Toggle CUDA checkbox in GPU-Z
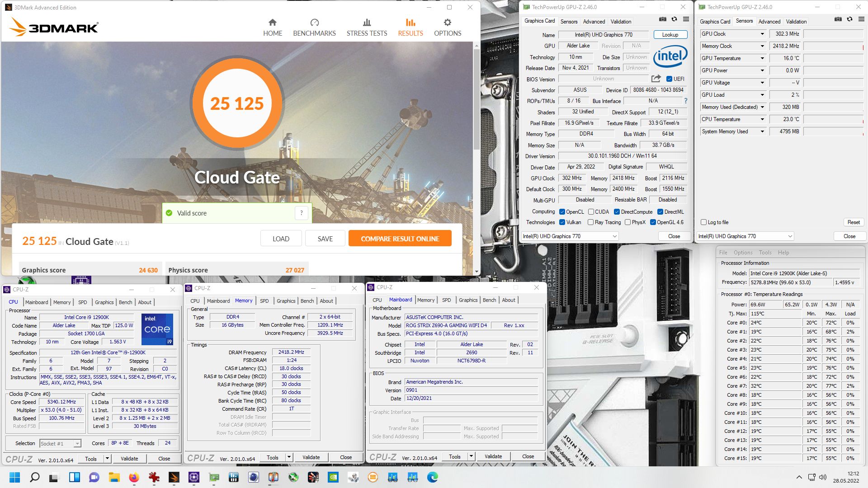Image resolution: width=868 pixels, height=488 pixels. click(590, 211)
